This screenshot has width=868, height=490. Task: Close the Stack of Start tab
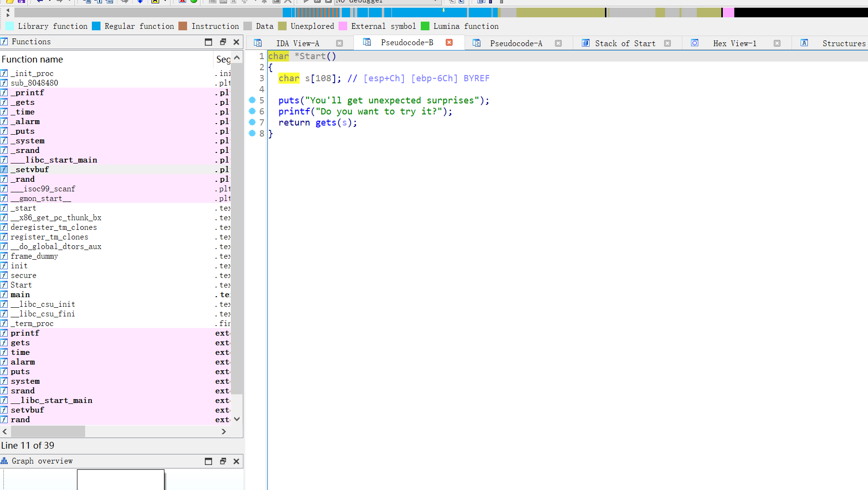667,43
